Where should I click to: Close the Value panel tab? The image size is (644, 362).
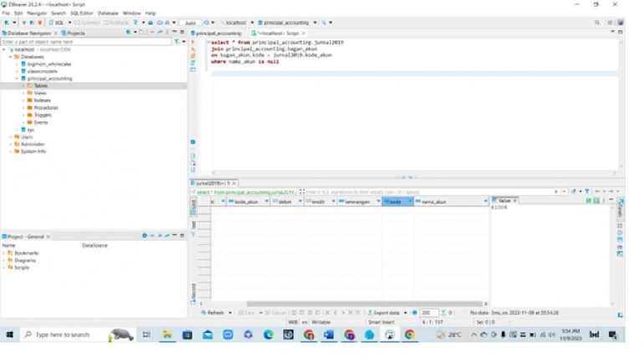(515, 201)
